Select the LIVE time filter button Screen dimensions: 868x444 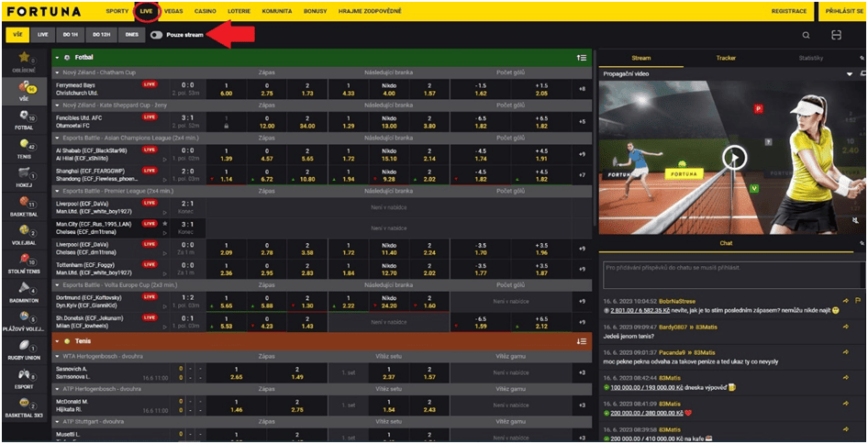coord(42,35)
